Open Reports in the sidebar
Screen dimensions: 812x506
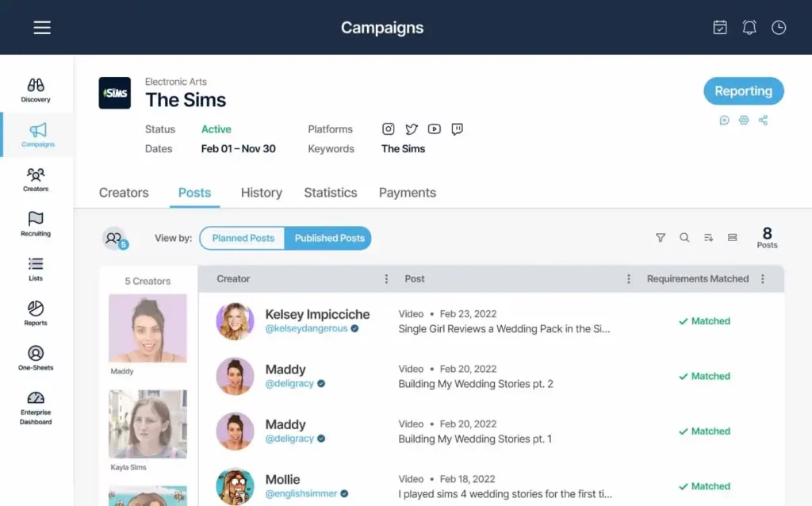tap(36, 313)
